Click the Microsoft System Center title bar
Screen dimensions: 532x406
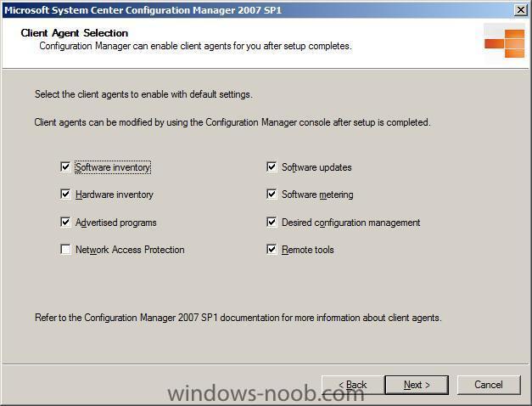258,10
